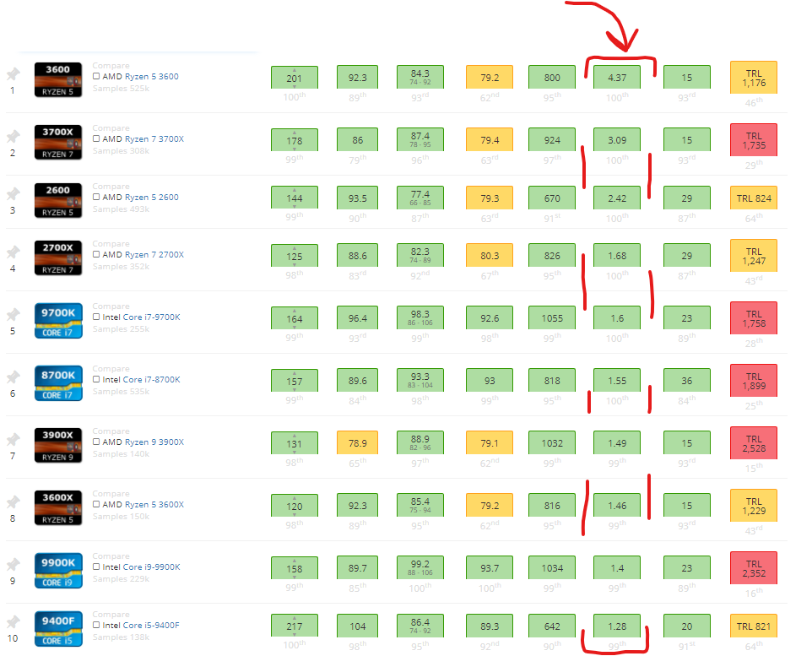Open the Core i7 8700K chip badge
This screenshot has height=656, width=812.
[58, 383]
